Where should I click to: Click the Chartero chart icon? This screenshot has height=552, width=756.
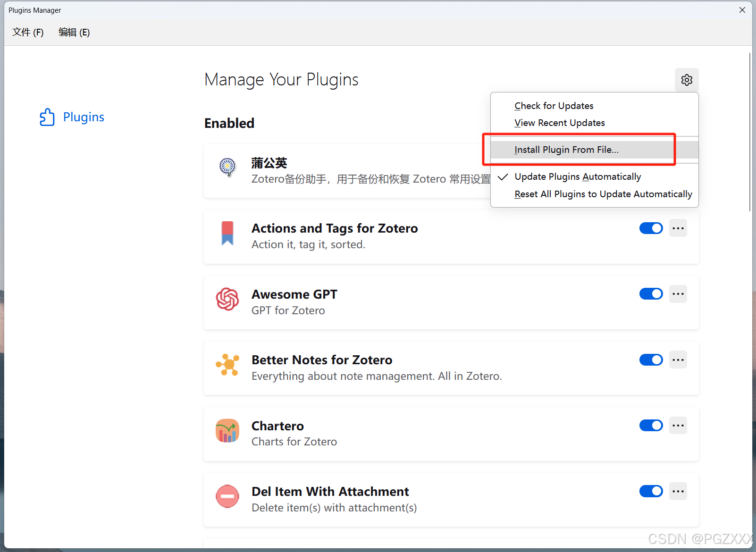click(227, 431)
